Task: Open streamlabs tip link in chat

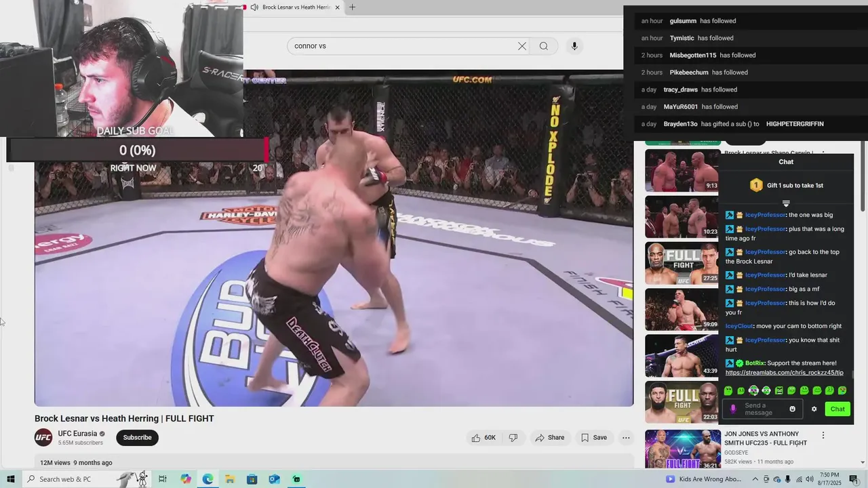Action: pyautogui.click(x=785, y=373)
